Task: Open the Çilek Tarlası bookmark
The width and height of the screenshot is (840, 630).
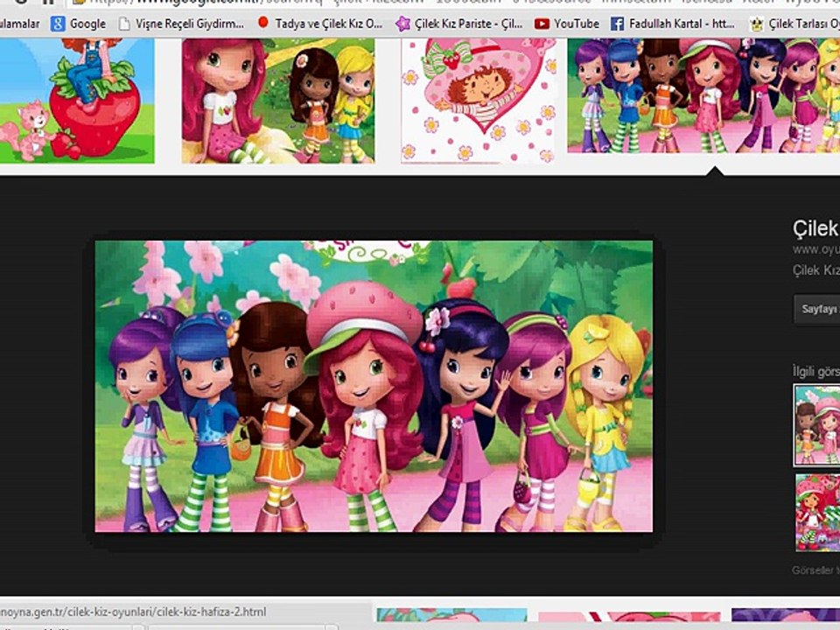Action: pos(794,24)
